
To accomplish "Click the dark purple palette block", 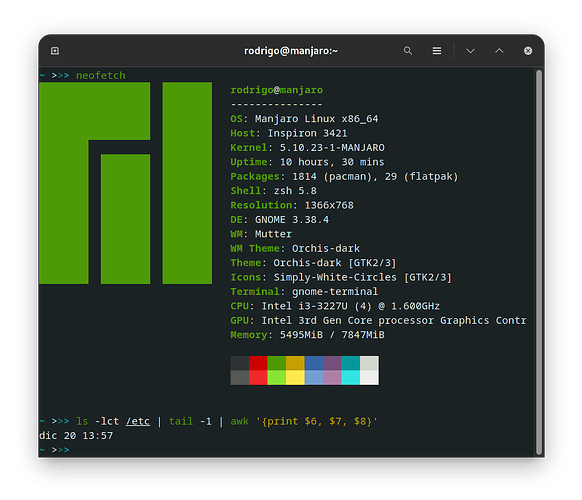I will pyautogui.click(x=332, y=363).
